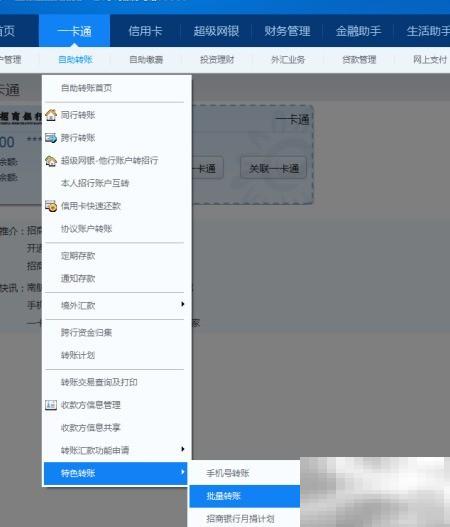This screenshot has height=527, width=450.
Task: Select 批量转账 in the flyout submenu
Action: 244,496
